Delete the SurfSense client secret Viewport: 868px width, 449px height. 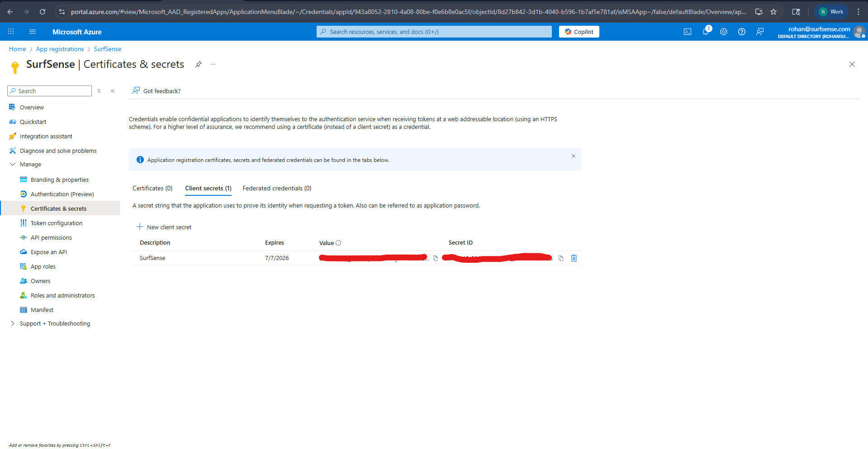(574, 258)
